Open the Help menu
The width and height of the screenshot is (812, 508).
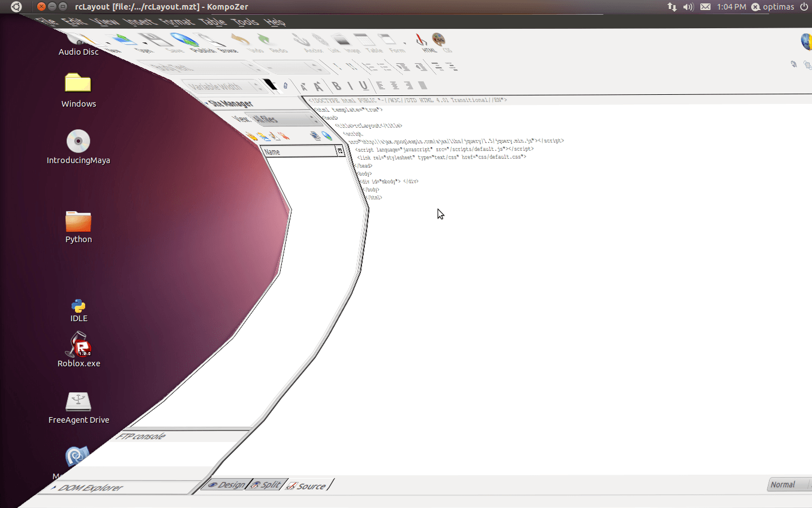click(x=275, y=21)
